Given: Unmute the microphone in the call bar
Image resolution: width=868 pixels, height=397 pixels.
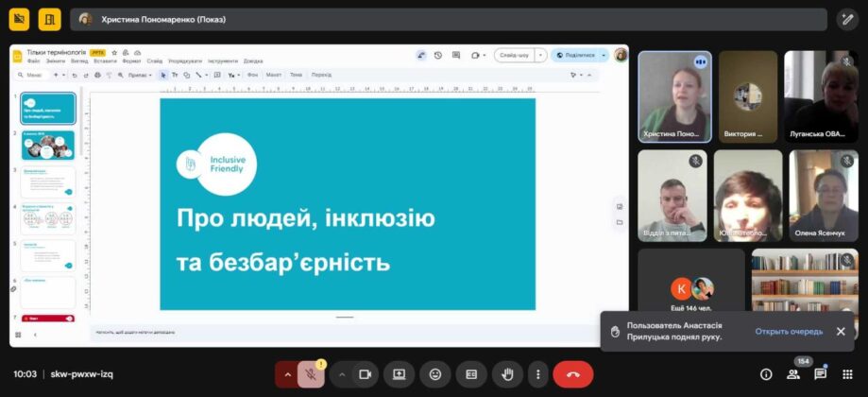Looking at the screenshot, I should pos(311,373).
